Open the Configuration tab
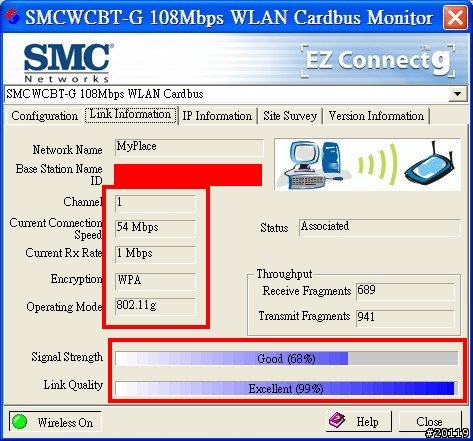 click(44, 116)
